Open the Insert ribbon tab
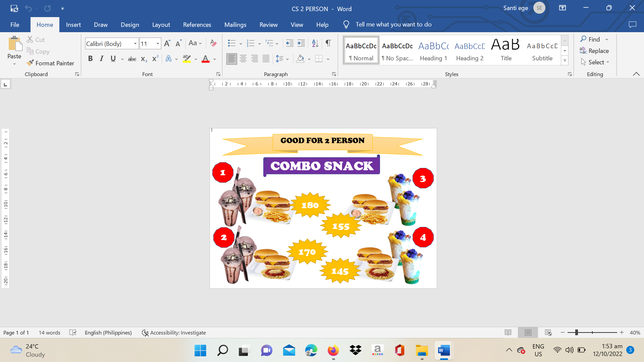 [x=73, y=24]
